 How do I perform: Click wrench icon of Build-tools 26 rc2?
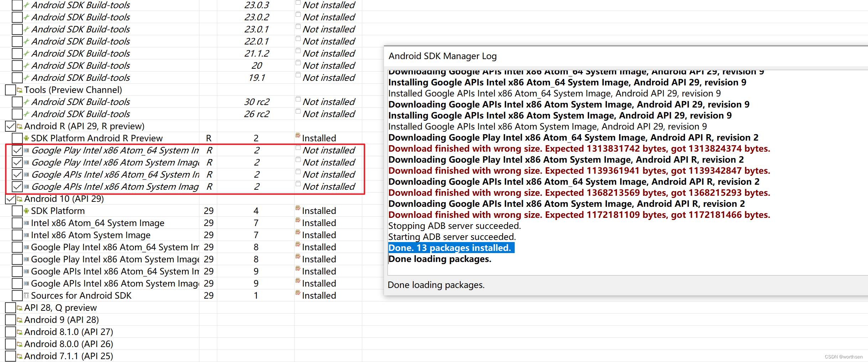pyautogui.click(x=26, y=114)
